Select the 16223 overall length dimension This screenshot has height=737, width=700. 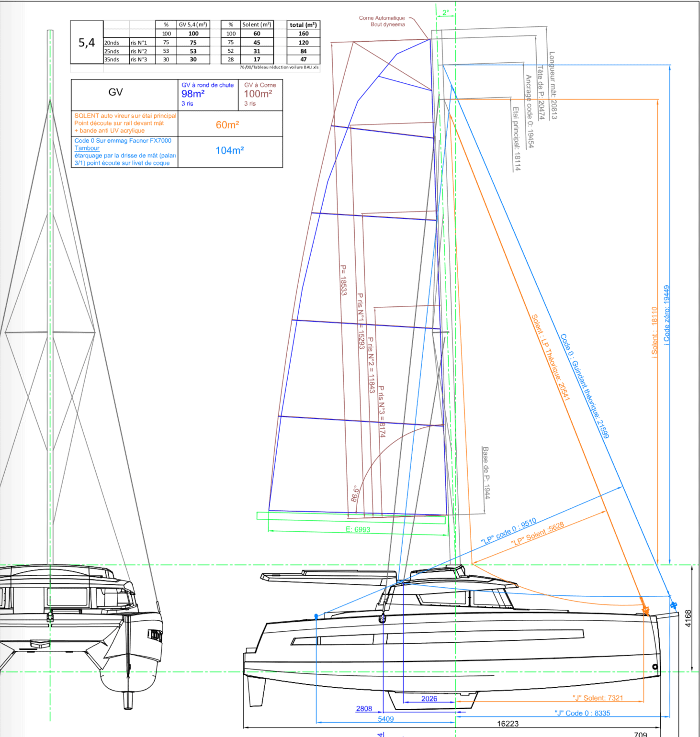[508, 724]
